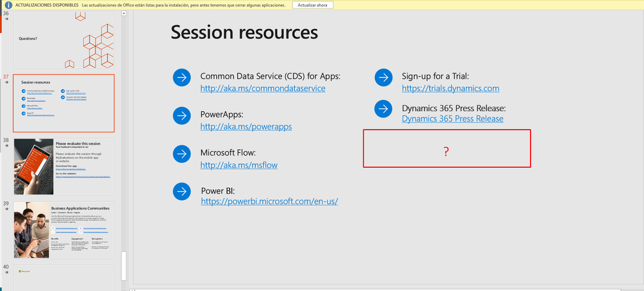
Task: Click arrow icon beside Sign-up for a Trial
Action: point(384,77)
